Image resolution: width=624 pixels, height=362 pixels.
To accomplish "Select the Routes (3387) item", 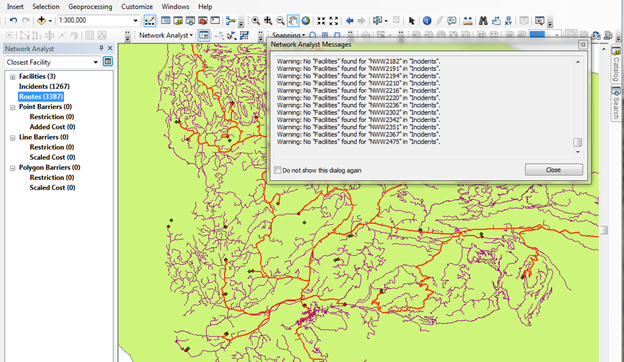I will (x=41, y=97).
